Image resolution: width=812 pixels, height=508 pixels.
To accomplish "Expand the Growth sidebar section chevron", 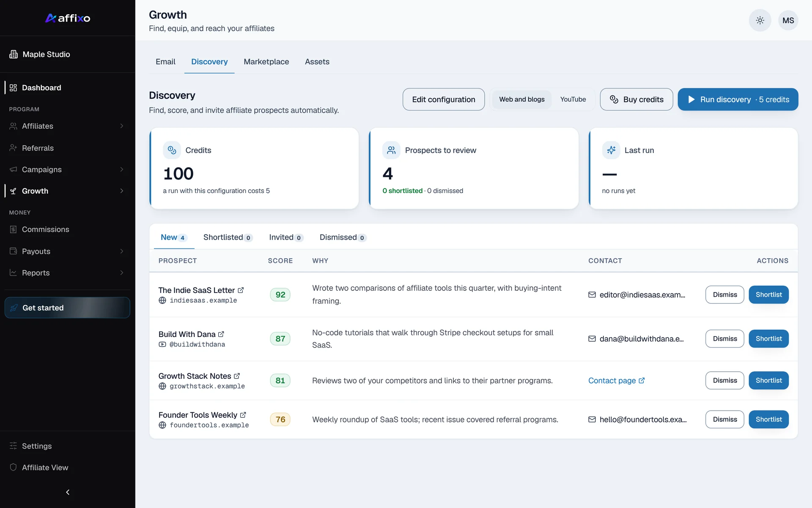I will (x=122, y=191).
